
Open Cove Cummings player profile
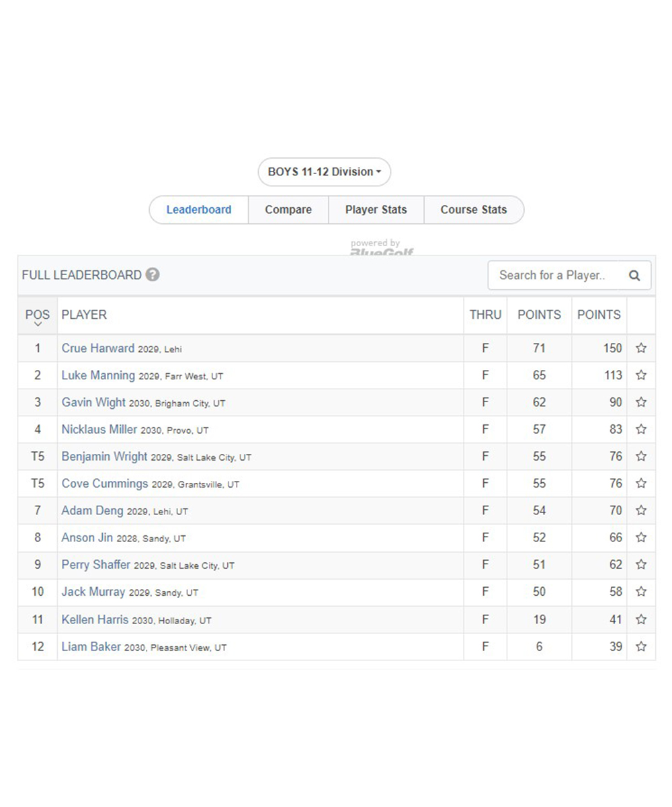(x=105, y=484)
